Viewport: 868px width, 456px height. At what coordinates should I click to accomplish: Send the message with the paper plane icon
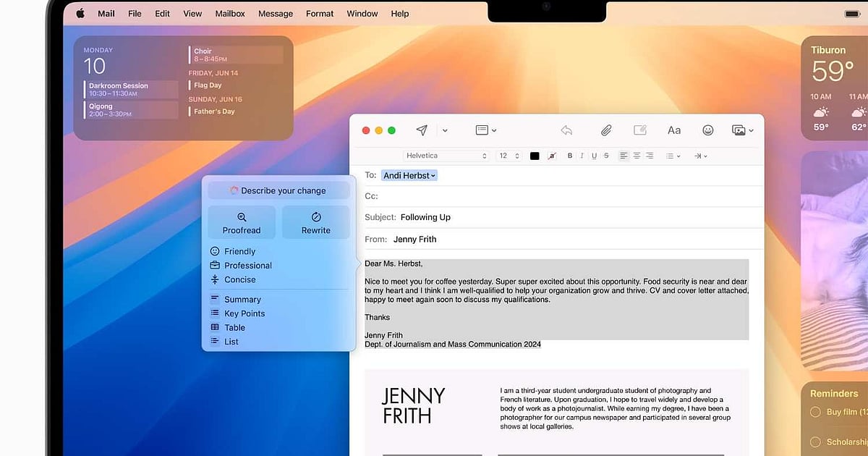(x=422, y=130)
